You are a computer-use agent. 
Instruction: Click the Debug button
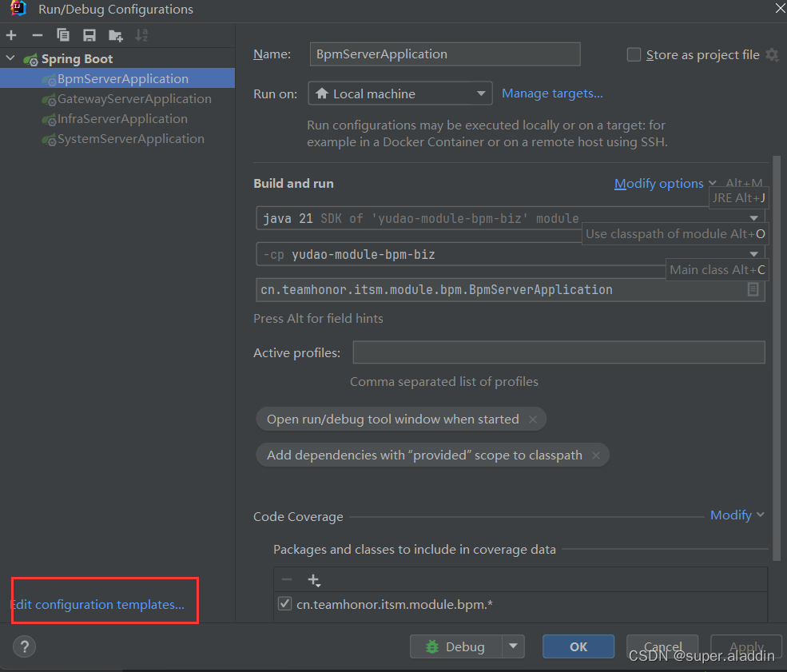[455, 646]
